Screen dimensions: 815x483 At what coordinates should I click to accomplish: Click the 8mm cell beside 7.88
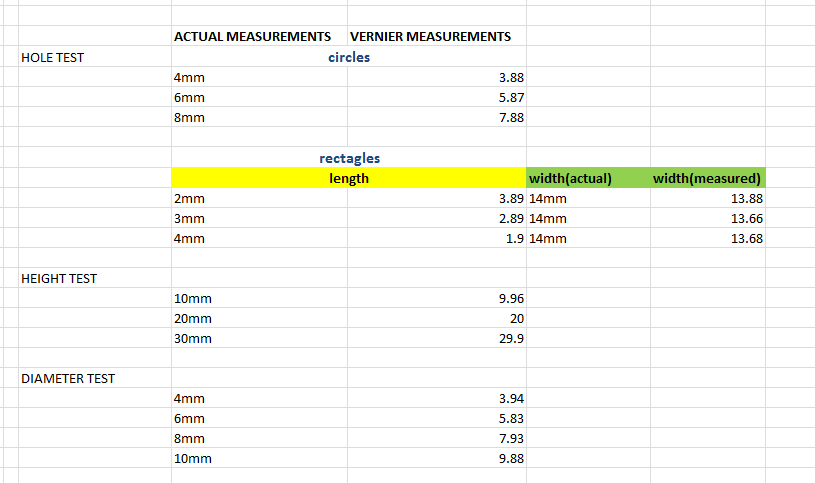point(259,117)
